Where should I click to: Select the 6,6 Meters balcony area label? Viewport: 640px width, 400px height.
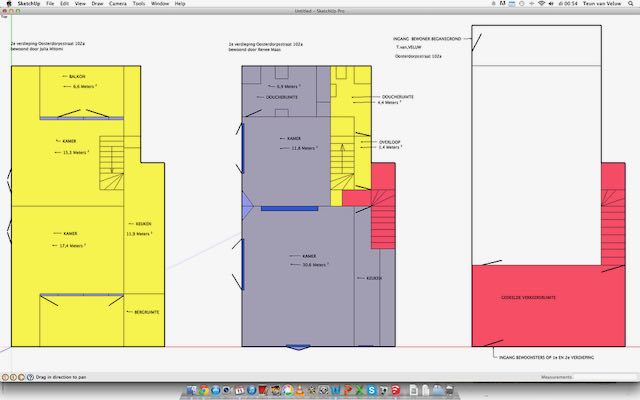pyautogui.click(x=84, y=87)
